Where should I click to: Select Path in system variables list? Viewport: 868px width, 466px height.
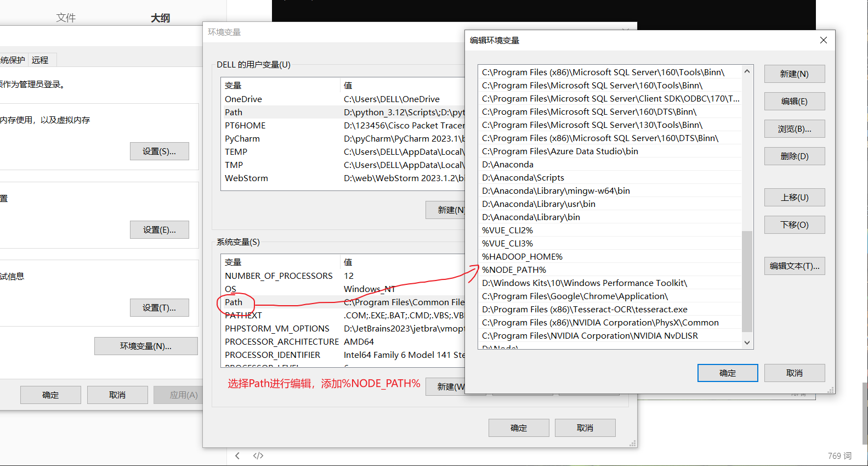coord(234,302)
